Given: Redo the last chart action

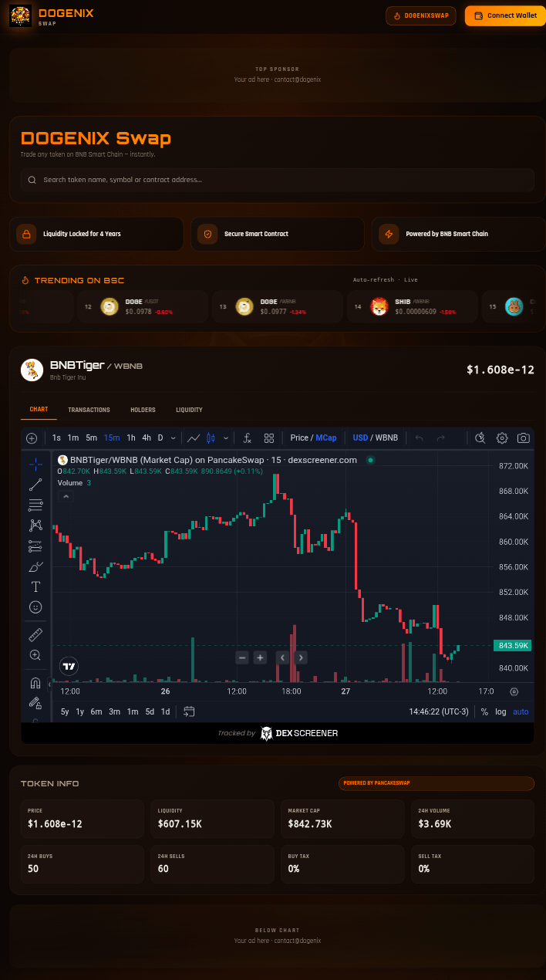Looking at the screenshot, I should pos(441,438).
